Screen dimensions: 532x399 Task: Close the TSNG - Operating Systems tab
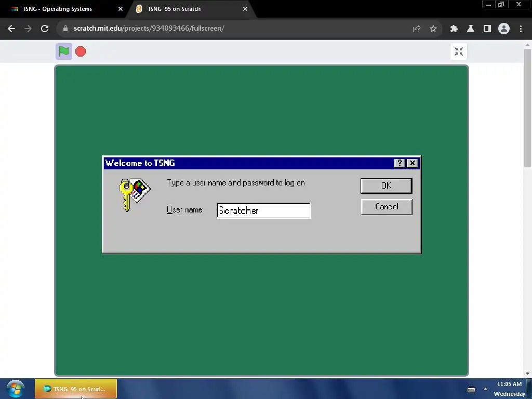coord(121,9)
